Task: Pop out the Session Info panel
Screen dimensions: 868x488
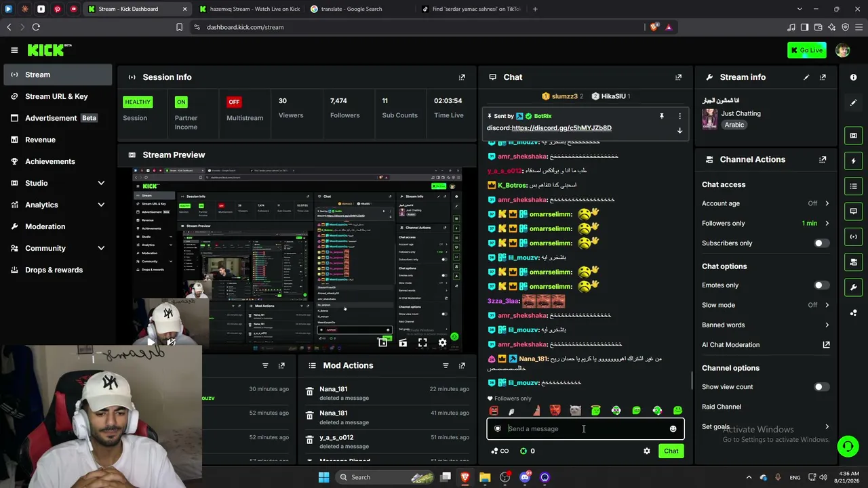Action: [462, 77]
